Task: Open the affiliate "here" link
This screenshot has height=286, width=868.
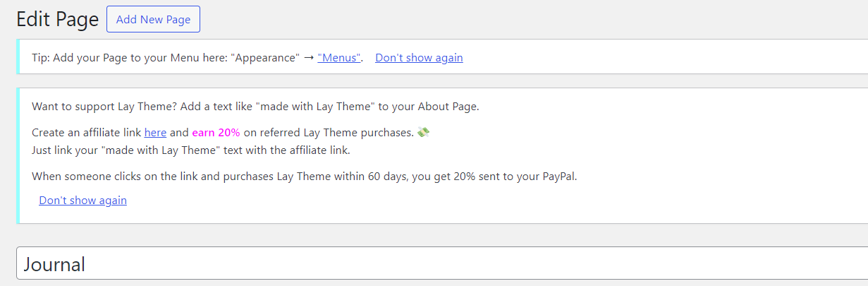Action: pyautogui.click(x=155, y=132)
